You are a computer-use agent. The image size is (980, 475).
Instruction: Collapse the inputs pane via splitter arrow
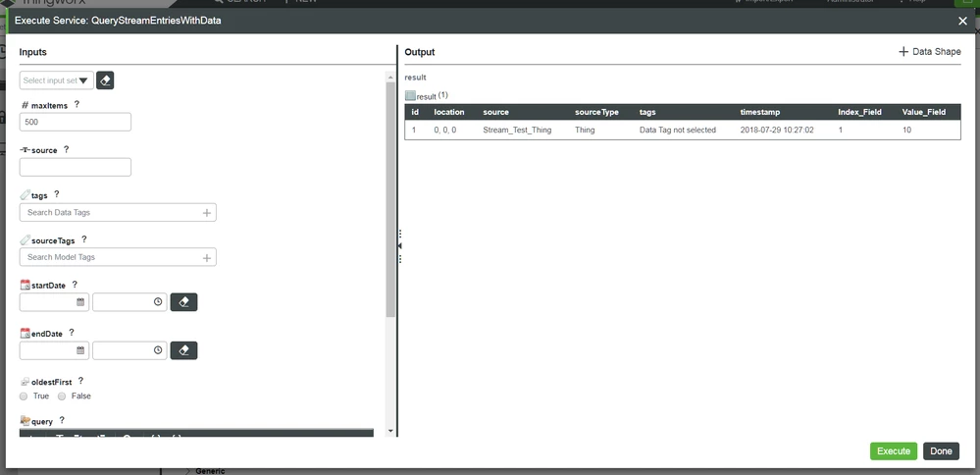399,246
